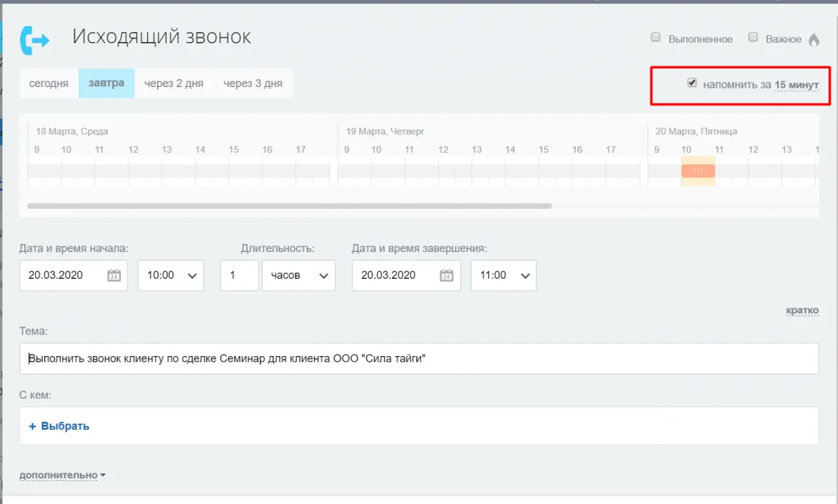Viewport: 838px width, 504px height.
Task: Switch to the завтра tab
Action: point(106,83)
